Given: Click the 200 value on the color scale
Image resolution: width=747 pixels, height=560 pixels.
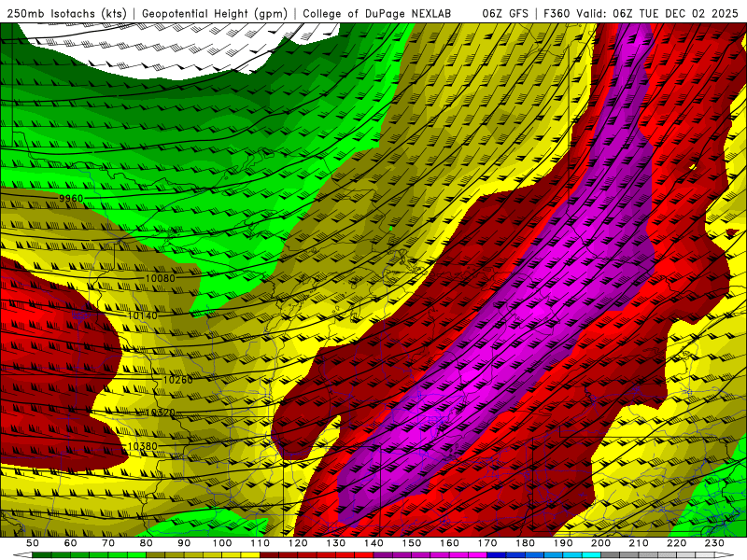Looking at the screenshot, I should pos(600,543).
